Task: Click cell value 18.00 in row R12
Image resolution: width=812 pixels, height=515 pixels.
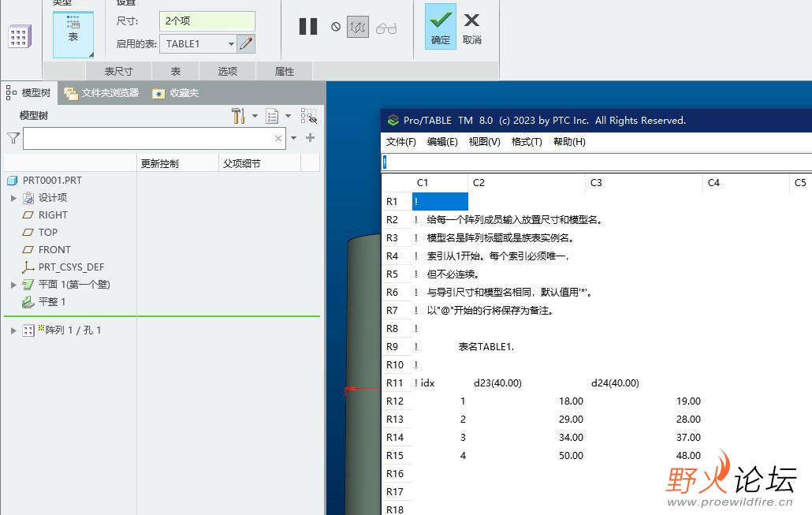Action: (571, 401)
